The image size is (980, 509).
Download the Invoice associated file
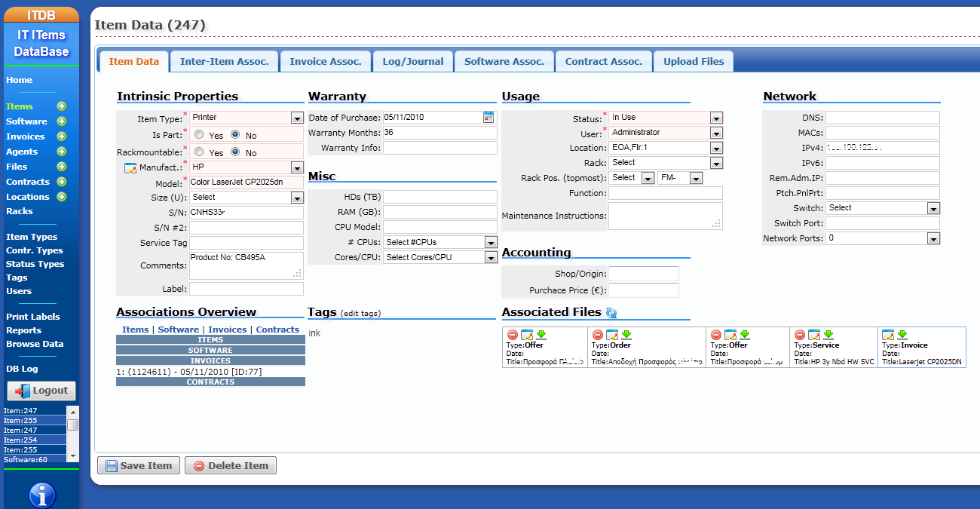902,335
